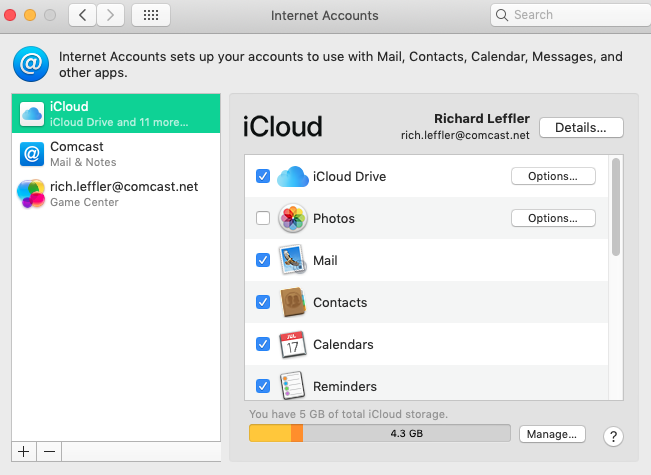Click the Photos app icon
The width and height of the screenshot is (651, 475).
(x=292, y=219)
